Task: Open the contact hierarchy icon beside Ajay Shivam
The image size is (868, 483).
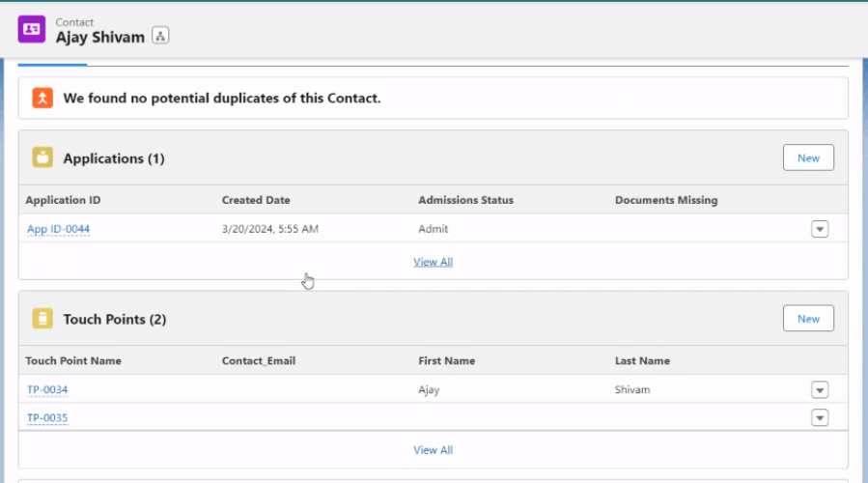Action: pos(160,37)
